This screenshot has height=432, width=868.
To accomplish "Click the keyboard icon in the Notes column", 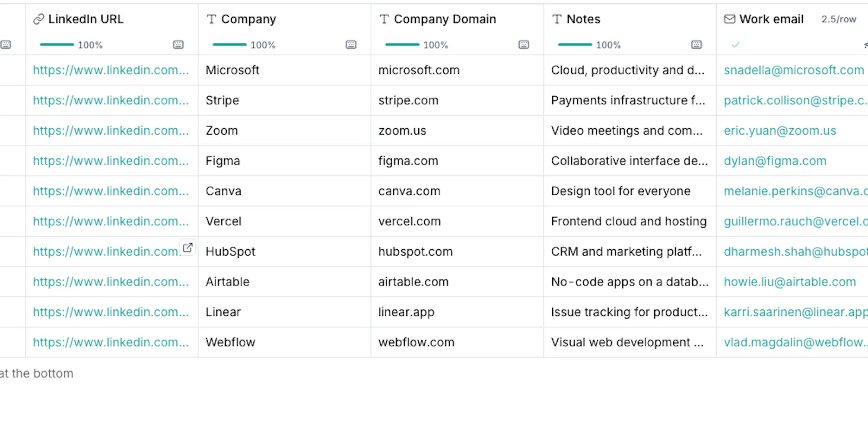I will tap(697, 45).
